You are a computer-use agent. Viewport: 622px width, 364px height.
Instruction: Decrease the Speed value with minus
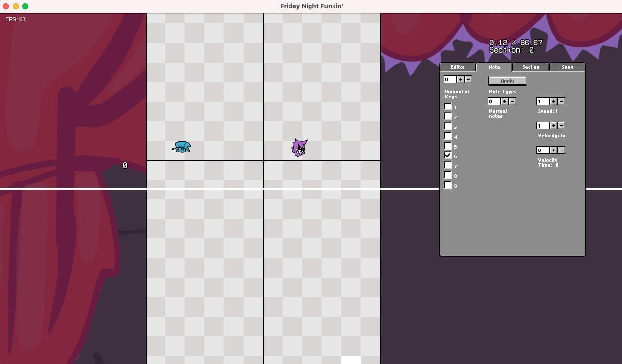pos(561,101)
